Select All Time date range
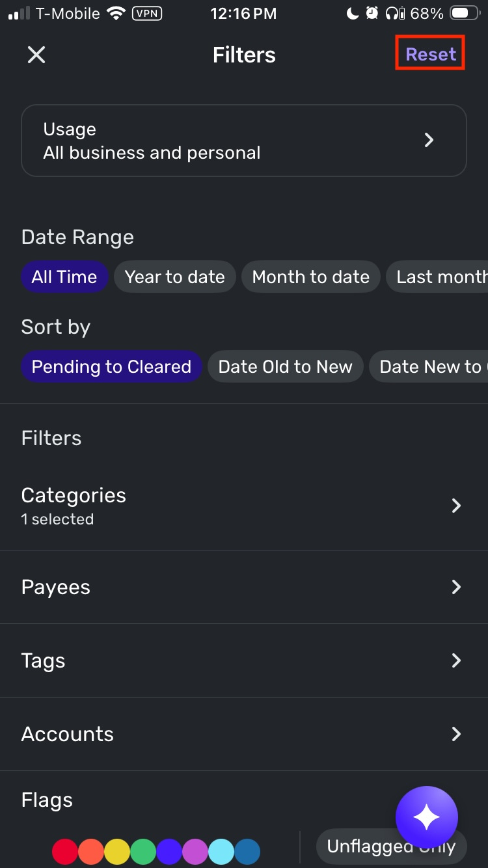488x868 pixels. pos(64,277)
